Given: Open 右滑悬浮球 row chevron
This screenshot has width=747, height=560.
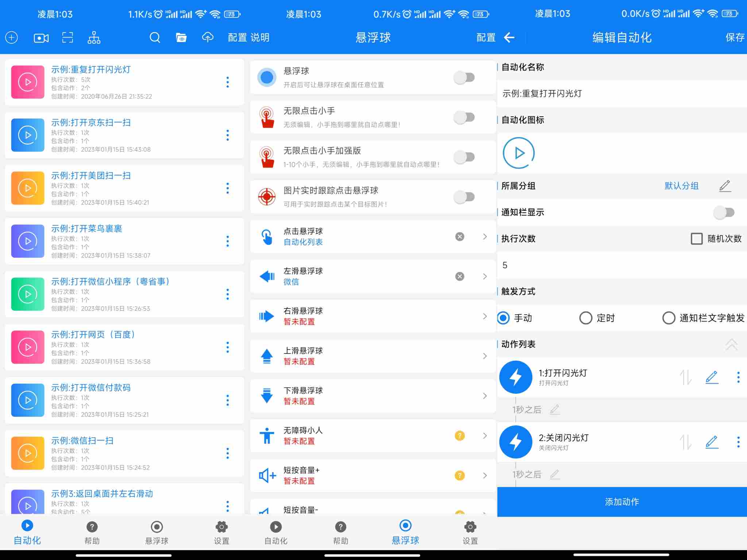Looking at the screenshot, I should [x=485, y=316].
